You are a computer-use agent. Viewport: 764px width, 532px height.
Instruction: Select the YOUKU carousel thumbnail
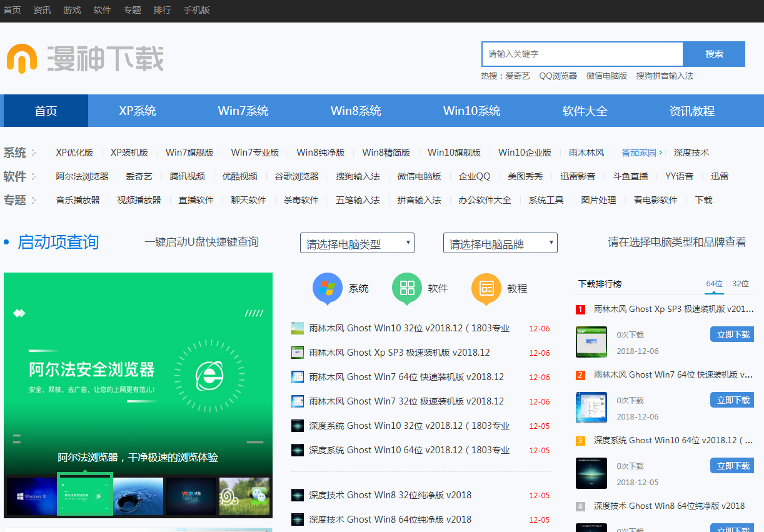(x=191, y=496)
